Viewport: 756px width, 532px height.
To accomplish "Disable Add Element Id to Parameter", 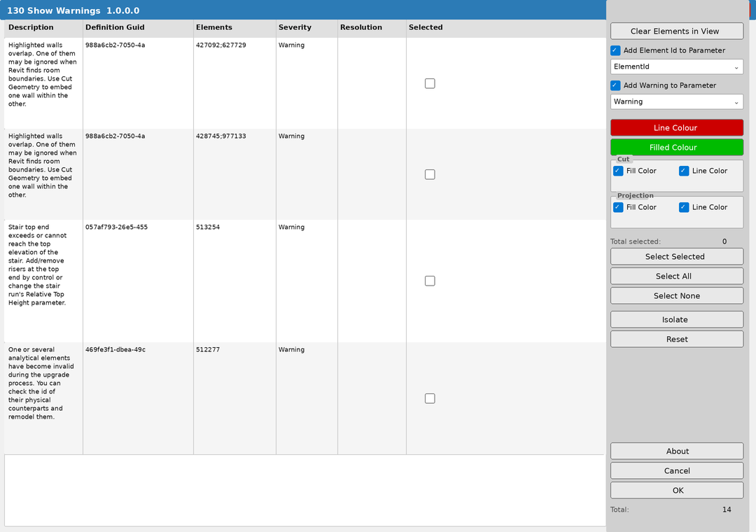I will pyautogui.click(x=615, y=50).
